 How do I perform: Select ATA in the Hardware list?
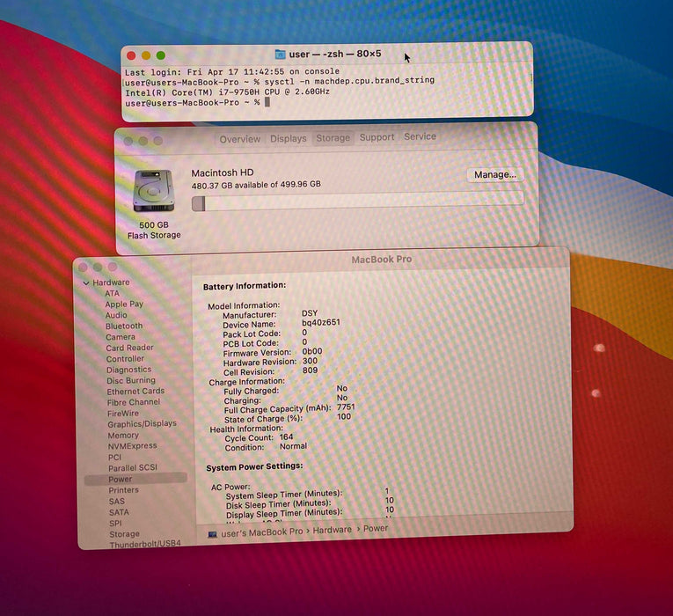point(112,293)
